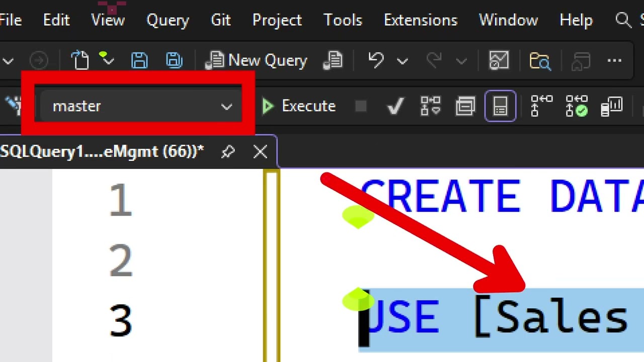This screenshot has width=644, height=362.
Task: Open the Tools menu
Action: click(343, 20)
